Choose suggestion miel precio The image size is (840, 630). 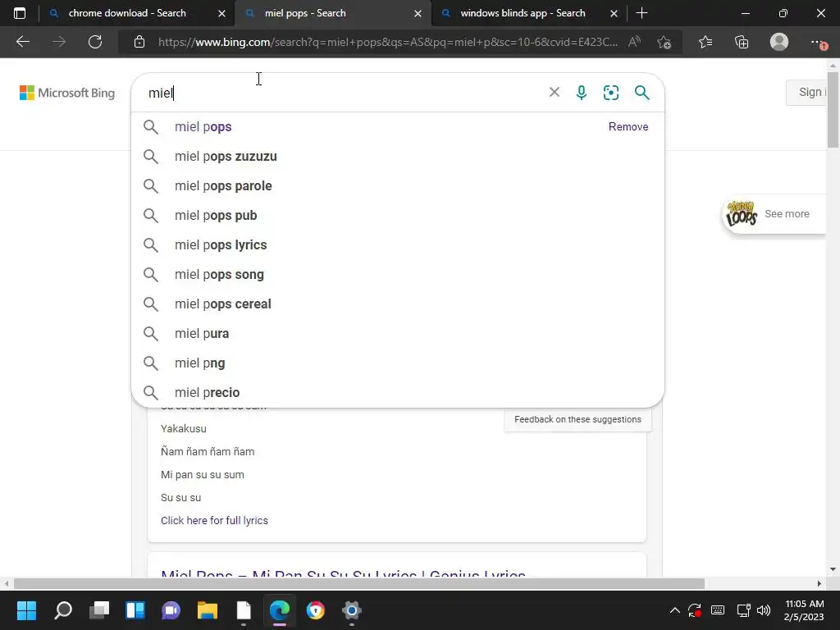(398, 392)
